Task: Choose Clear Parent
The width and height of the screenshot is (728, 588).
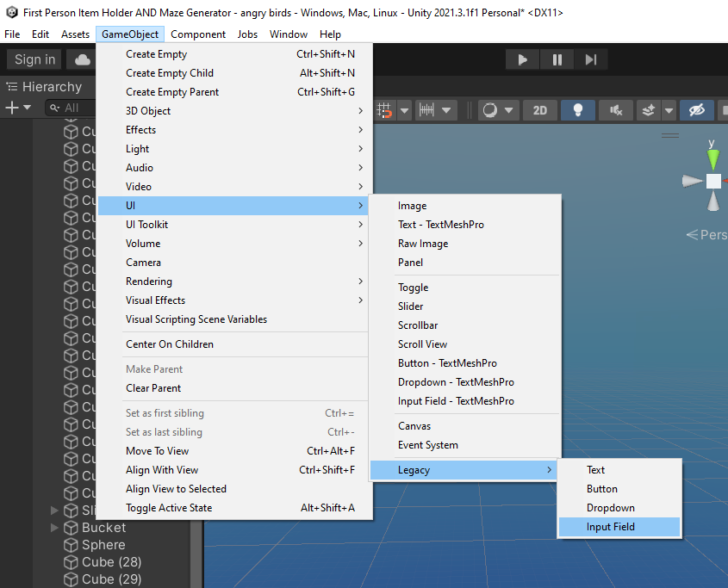Action: [234, 388]
